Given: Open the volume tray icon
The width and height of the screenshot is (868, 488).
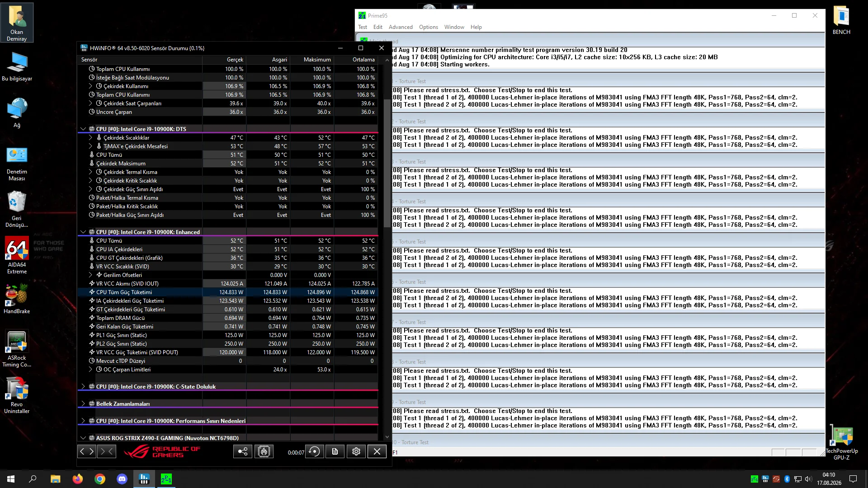Looking at the screenshot, I should [x=808, y=479].
